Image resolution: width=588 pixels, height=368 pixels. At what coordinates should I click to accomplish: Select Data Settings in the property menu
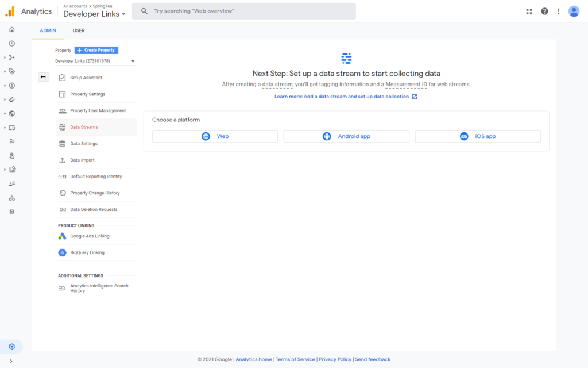click(84, 144)
